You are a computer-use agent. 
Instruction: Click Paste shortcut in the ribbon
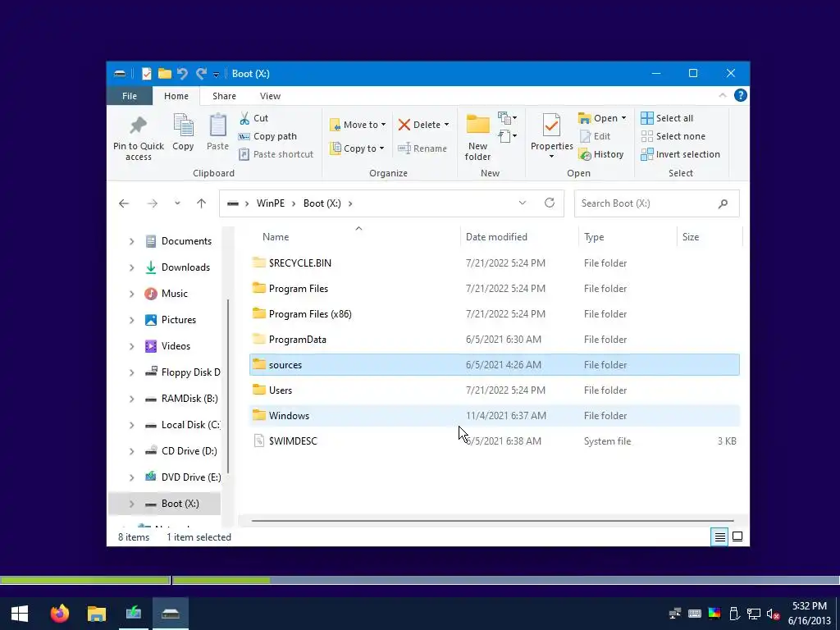(276, 154)
